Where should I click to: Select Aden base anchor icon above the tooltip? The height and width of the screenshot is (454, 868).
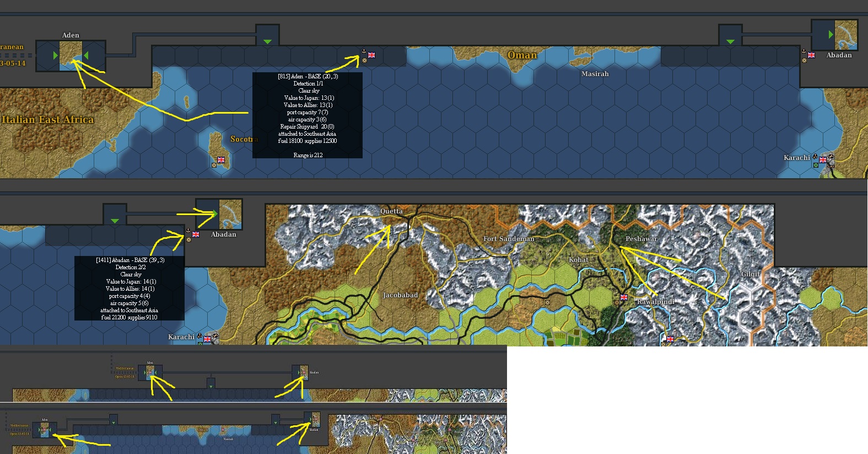[x=364, y=51]
